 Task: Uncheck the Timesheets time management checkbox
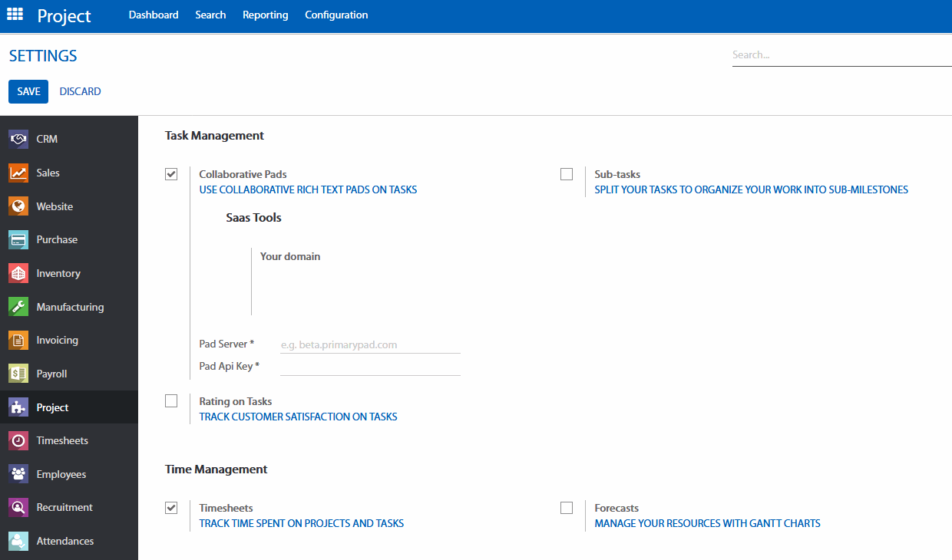coord(171,508)
